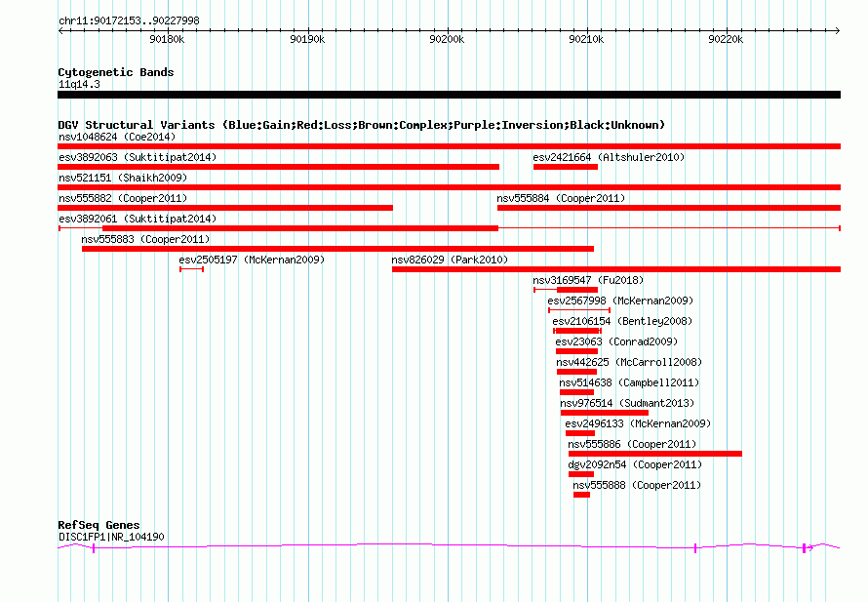
Task: Select the nsv521151 (Shaikh2009) variant label
Action: (x=123, y=178)
